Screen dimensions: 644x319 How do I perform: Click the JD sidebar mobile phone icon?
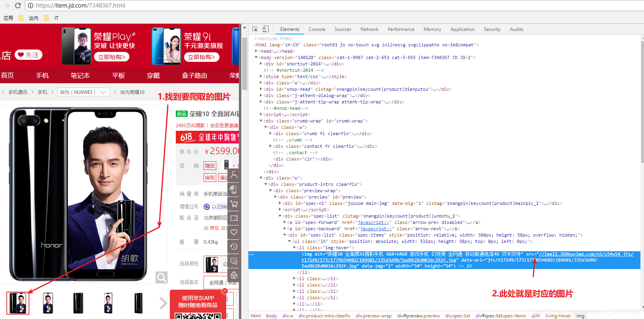(x=234, y=189)
